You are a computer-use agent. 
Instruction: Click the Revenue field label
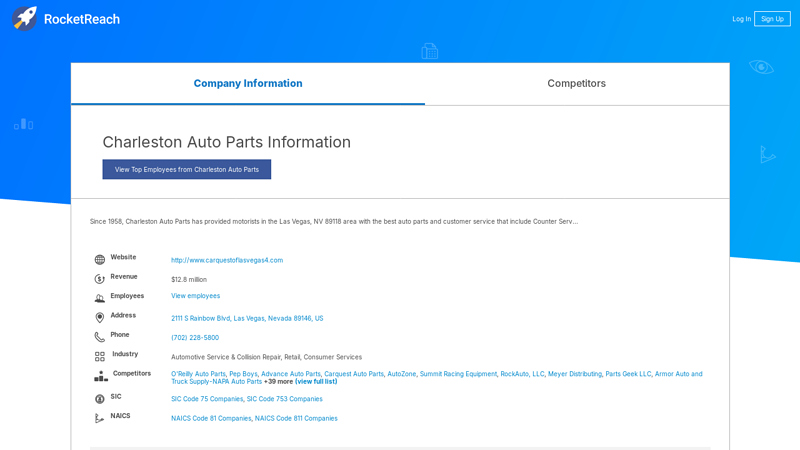click(124, 277)
